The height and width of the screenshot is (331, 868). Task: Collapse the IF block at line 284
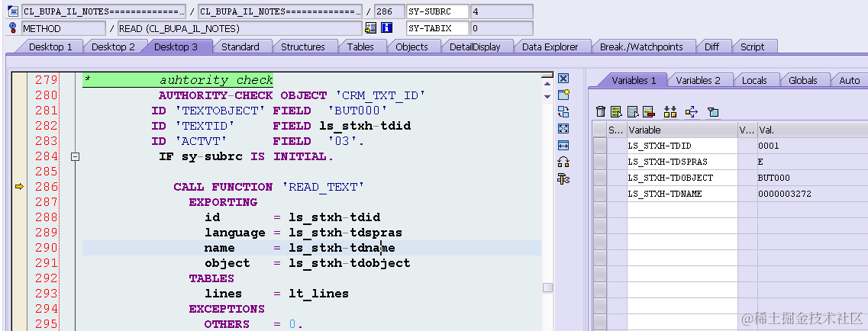pos(76,157)
